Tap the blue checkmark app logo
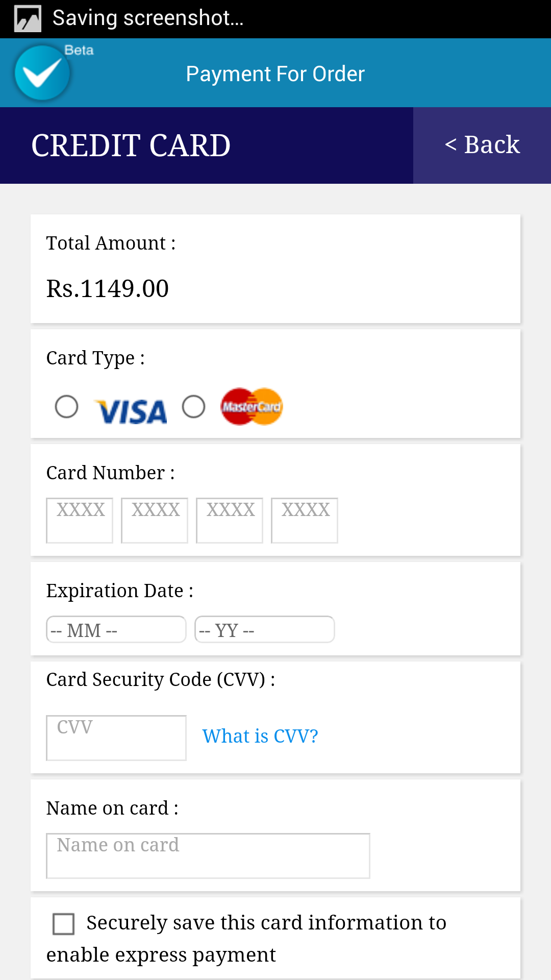The height and width of the screenshot is (980, 551). coord(42,72)
